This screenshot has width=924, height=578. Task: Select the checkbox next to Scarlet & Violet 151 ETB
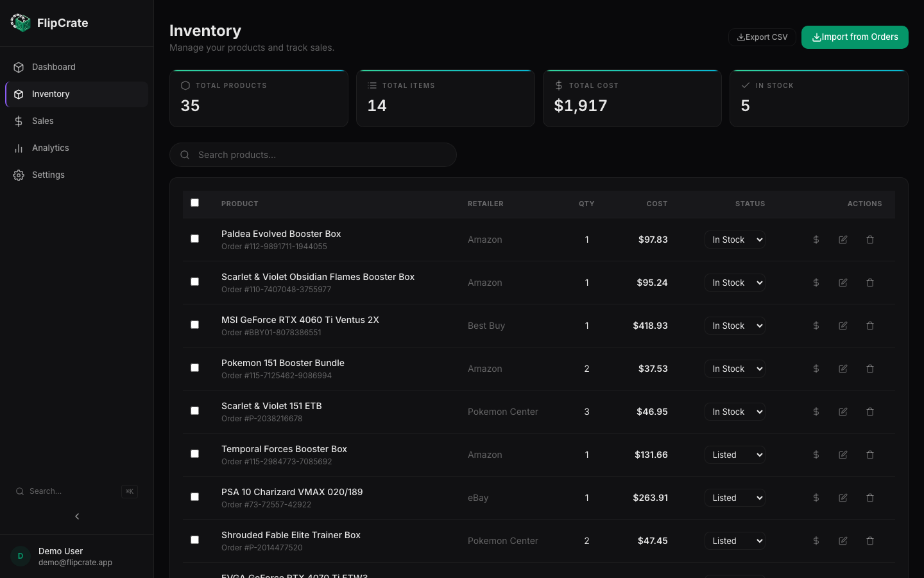(x=194, y=410)
